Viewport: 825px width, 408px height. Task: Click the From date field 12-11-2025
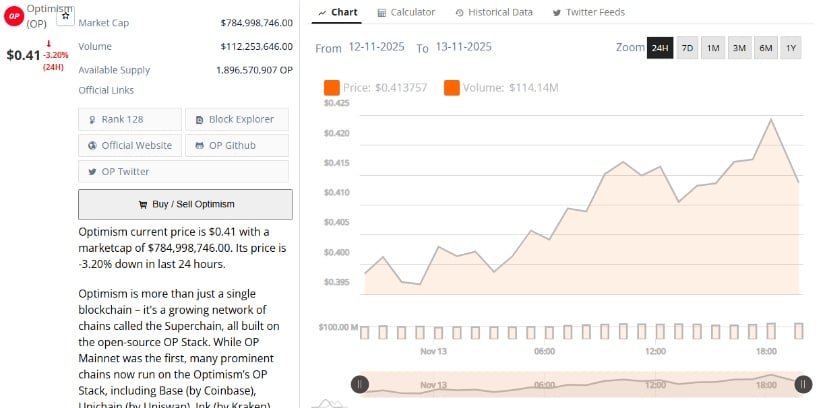[377, 48]
